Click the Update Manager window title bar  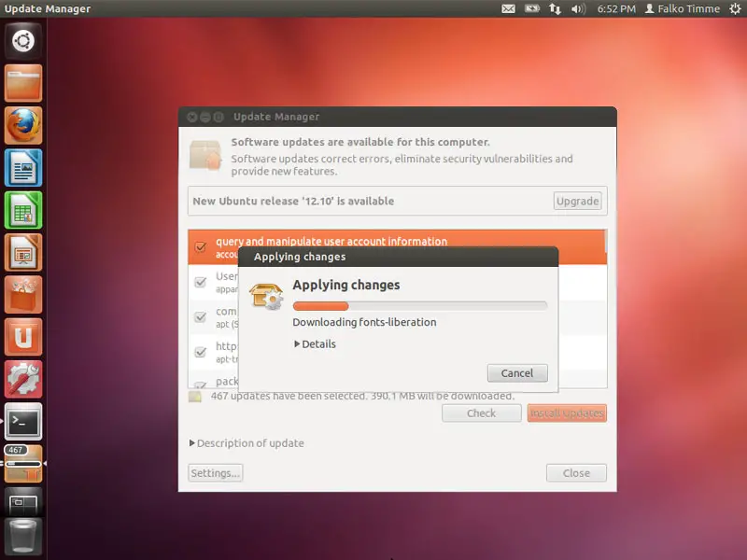398,117
